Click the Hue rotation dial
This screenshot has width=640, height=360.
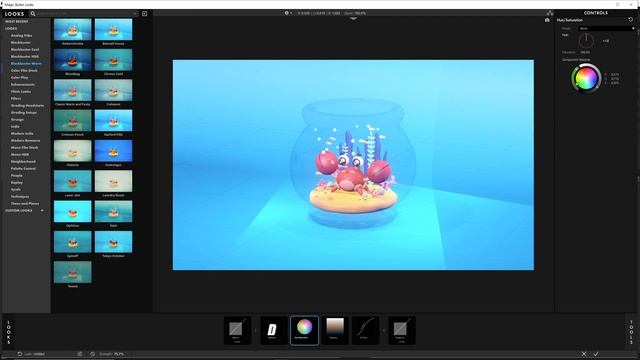coord(586,41)
